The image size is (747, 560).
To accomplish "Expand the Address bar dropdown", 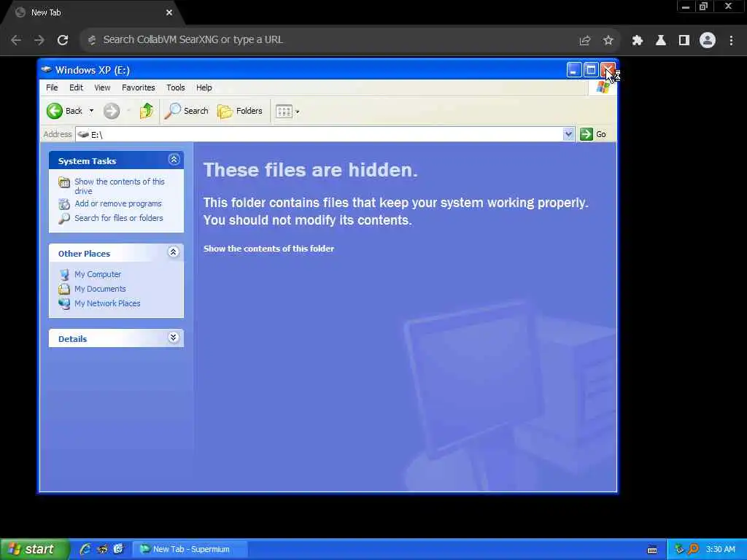I will tap(568, 134).
